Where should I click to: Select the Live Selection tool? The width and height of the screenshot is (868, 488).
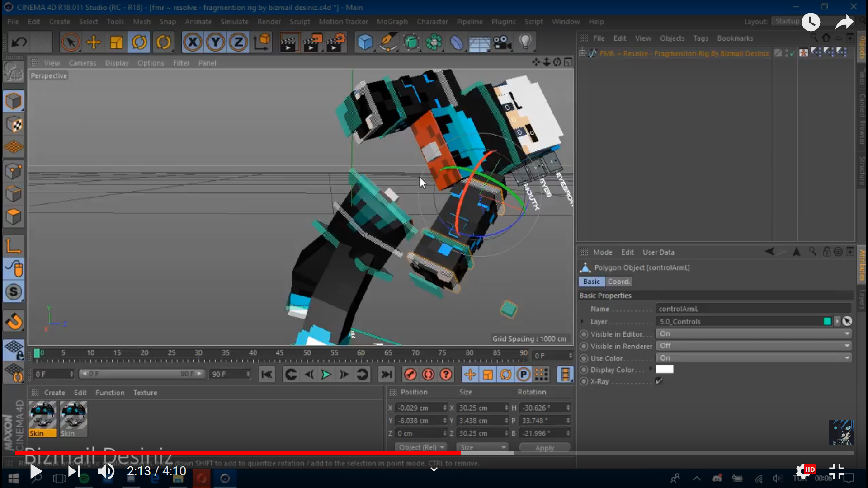70,42
